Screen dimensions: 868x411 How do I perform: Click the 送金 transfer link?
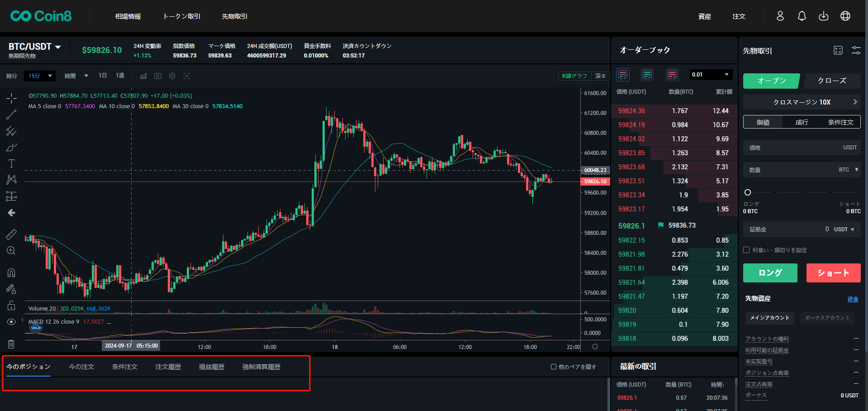[x=852, y=299]
